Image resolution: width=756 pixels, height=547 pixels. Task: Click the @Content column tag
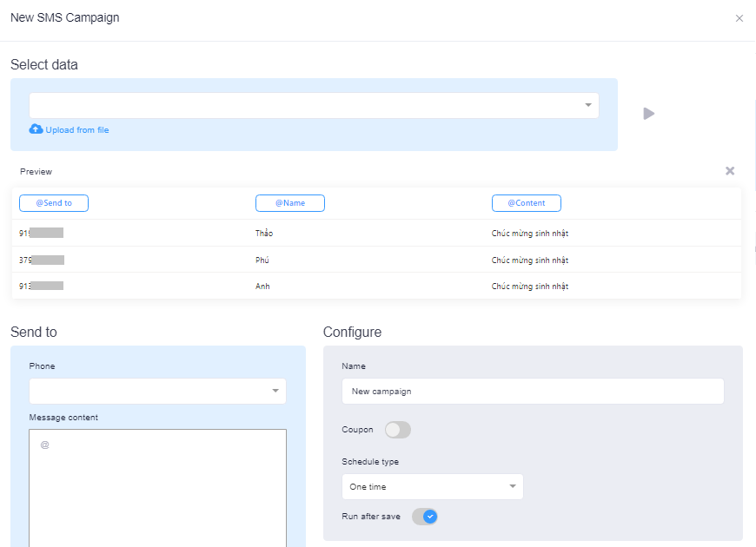[x=526, y=203]
